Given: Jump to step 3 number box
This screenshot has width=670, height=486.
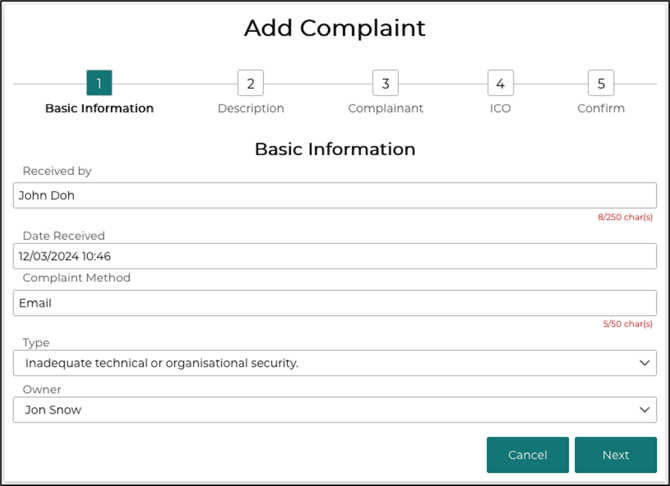Looking at the screenshot, I should 385,83.
